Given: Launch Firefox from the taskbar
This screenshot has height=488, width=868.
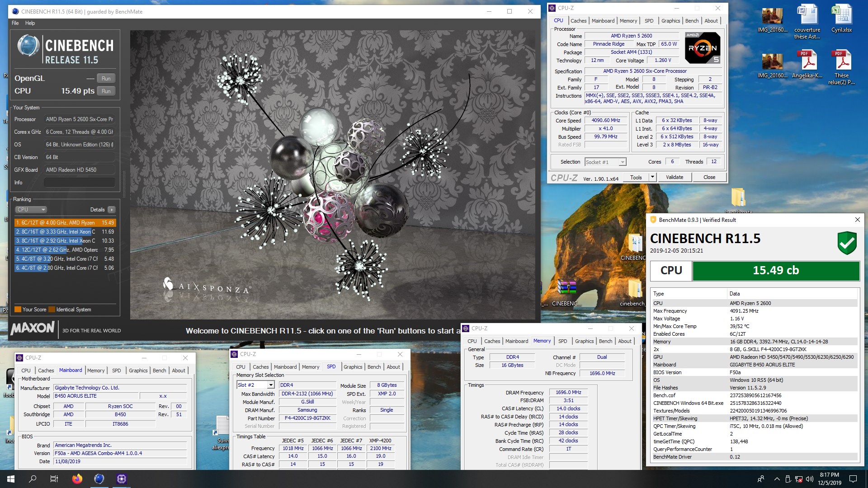Looking at the screenshot, I should click(77, 479).
